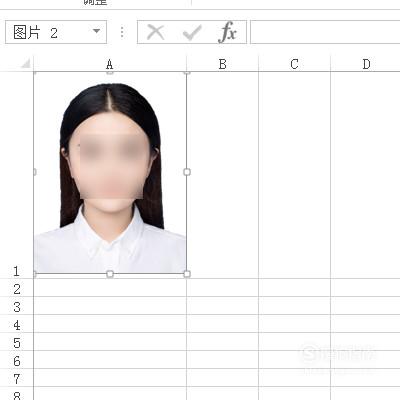Select cell C5
This screenshot has width=400, height=400.
(x=294, y=342)
